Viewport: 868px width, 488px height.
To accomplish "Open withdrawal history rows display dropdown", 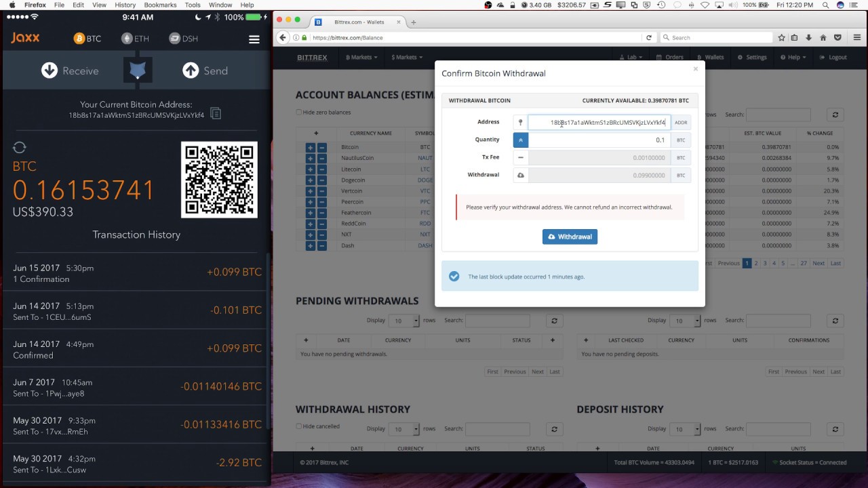I will [405, 429].
